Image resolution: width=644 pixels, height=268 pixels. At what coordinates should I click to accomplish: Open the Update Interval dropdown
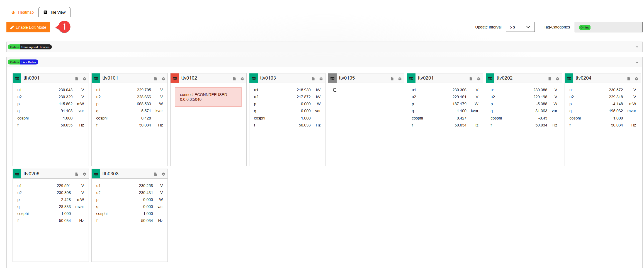pyautogui.click(x=520, y=27)
